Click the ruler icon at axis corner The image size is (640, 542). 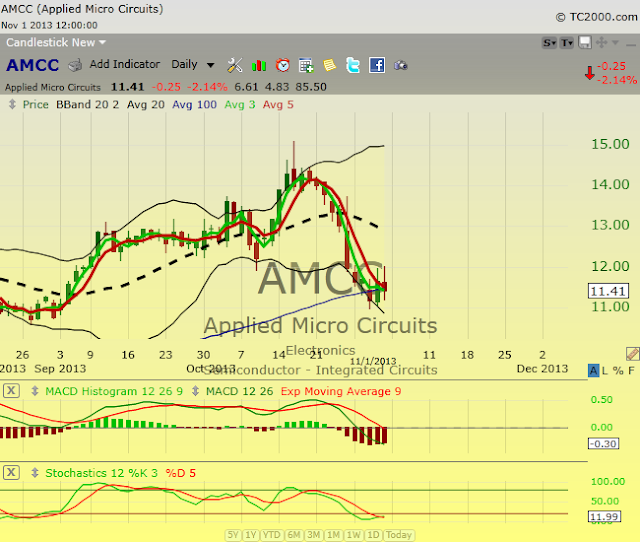(633, 353)
